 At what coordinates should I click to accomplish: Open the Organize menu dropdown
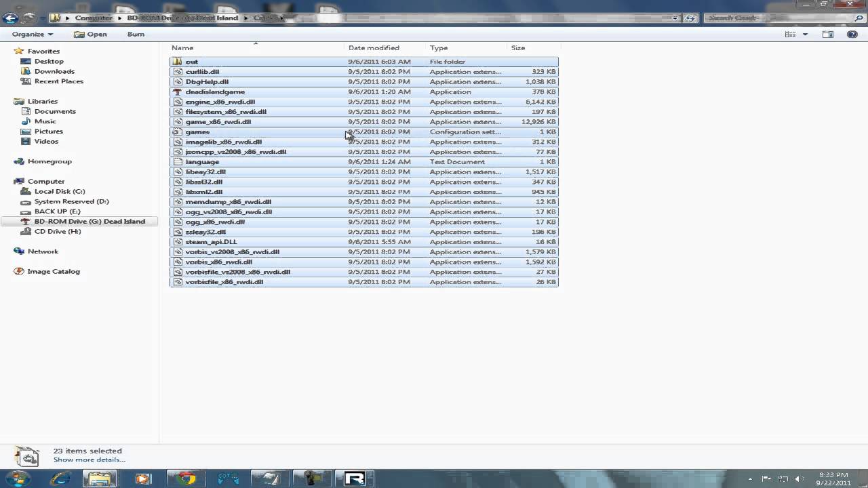pos(33,34)
